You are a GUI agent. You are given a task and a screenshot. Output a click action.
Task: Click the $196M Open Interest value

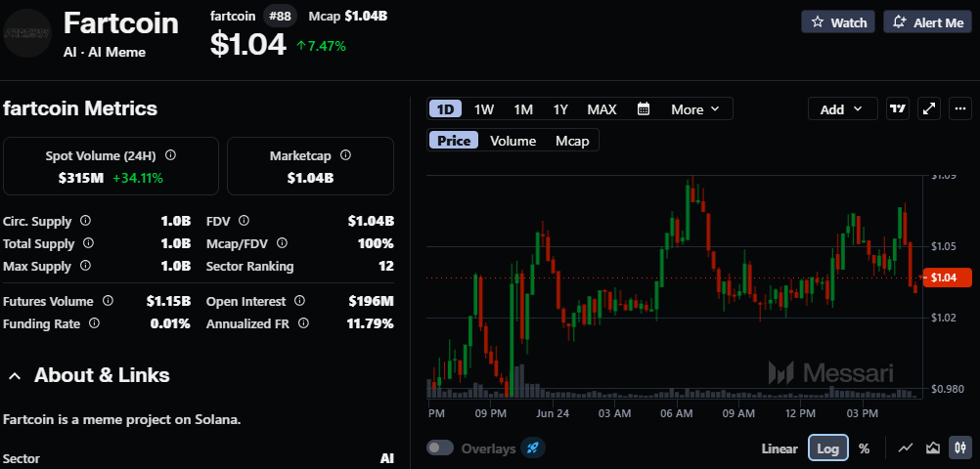coord(372,302)
